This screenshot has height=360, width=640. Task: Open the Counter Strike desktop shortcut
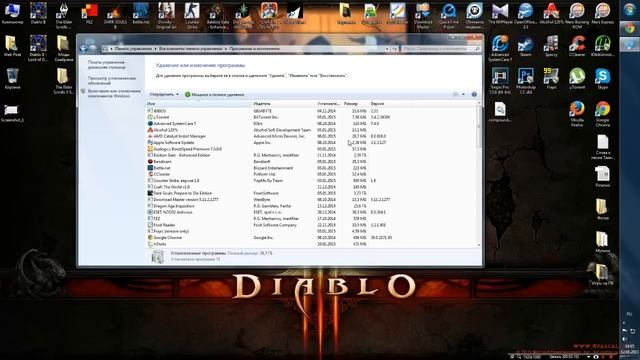[x=192, y=16]
